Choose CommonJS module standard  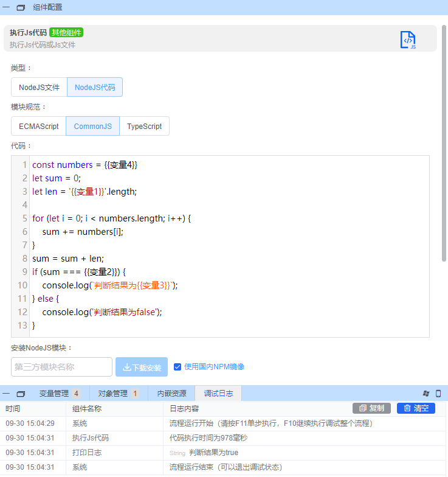tap(92, 127)
